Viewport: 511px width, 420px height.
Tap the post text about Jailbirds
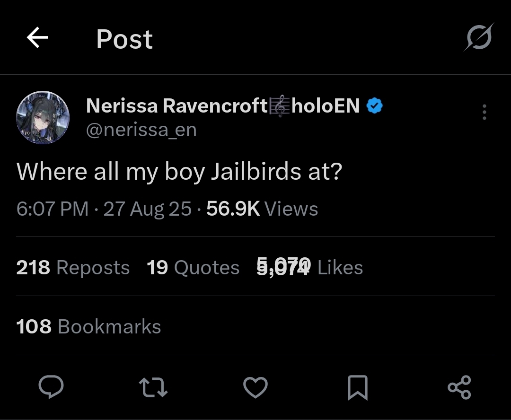pyautogui.click(x=179, y=171)
